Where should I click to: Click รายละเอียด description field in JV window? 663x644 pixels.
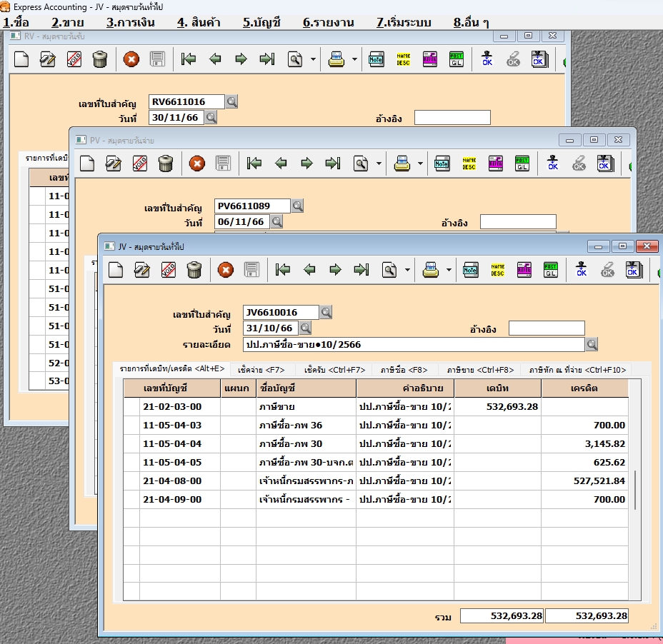[414, 344]
